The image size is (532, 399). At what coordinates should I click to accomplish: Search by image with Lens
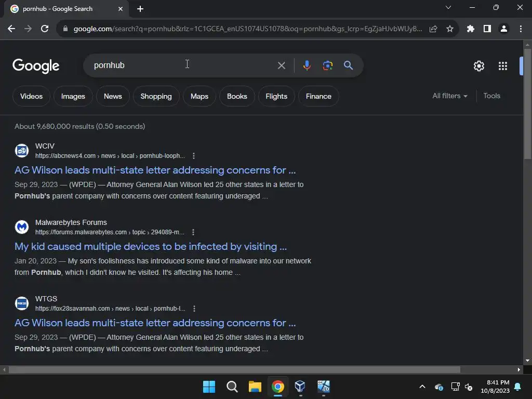(x=327, y=65)
